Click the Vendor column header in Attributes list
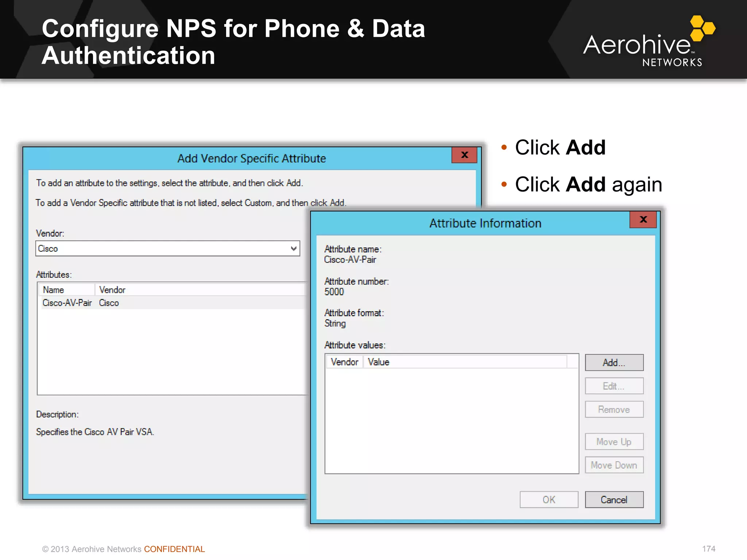This screenshot has height=560, width=747. tap(201, 290)
